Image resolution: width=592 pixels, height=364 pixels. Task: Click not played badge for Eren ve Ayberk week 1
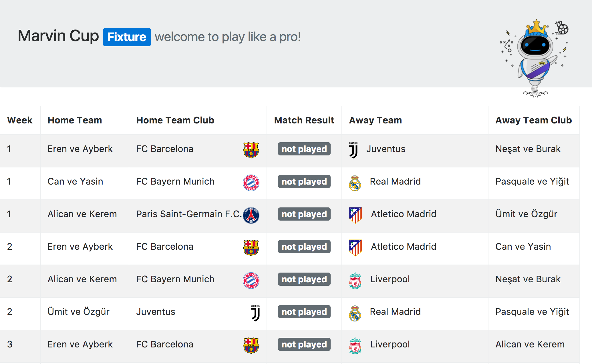pos(304,149)
